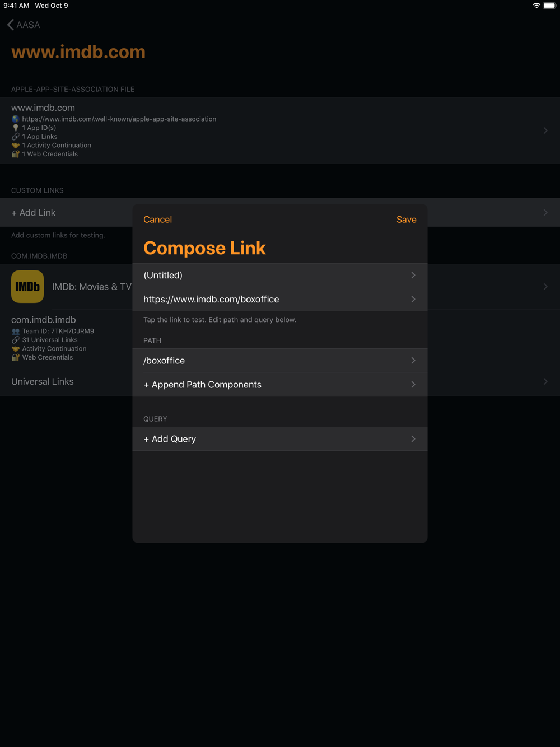Click the IMDb app icon
This screenshot has width=560, height=747.
pos(27,287)
